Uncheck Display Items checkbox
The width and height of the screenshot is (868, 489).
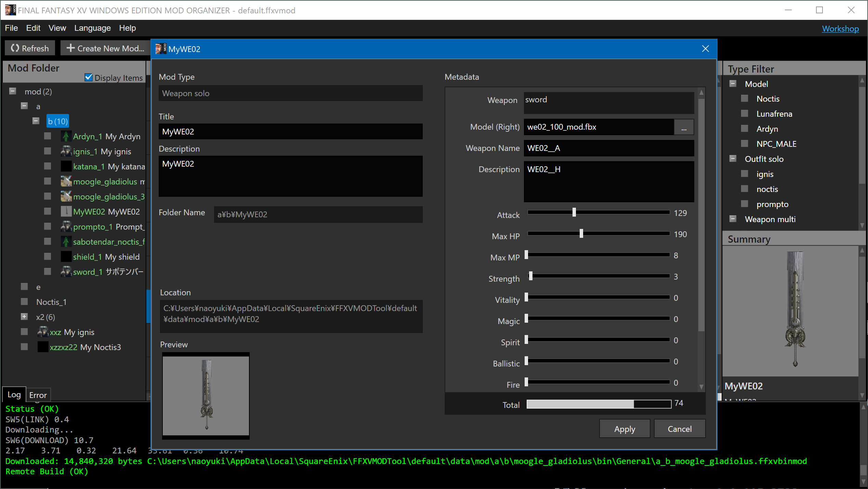(88, 77)
